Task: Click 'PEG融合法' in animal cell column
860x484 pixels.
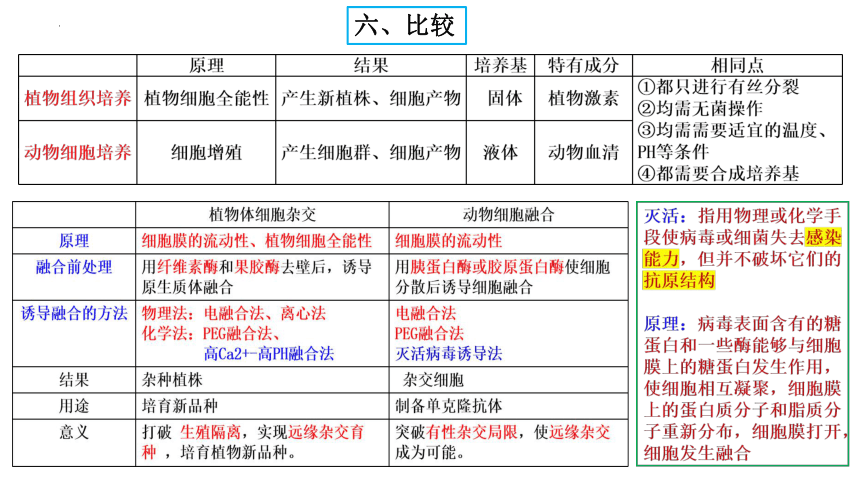Action: (x=429, y=334)
